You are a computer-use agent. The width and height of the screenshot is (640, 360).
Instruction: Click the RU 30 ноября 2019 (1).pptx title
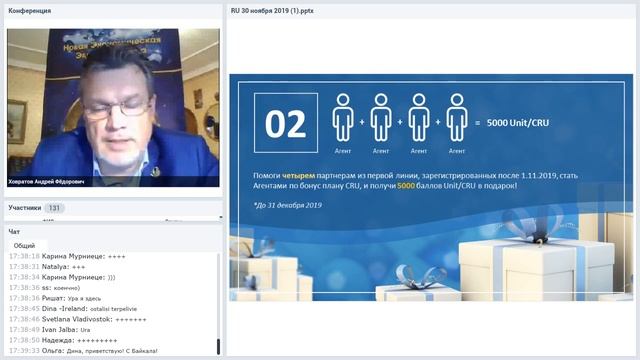point(272,11)
